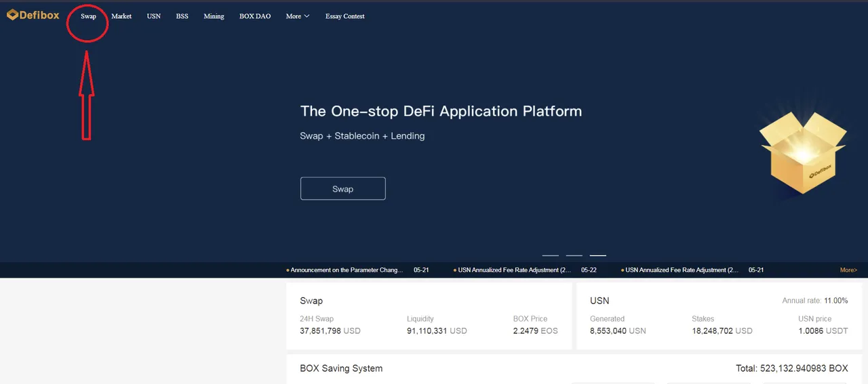Open the Market page
Screen dimensions: 868x384
tap(121, 16)
